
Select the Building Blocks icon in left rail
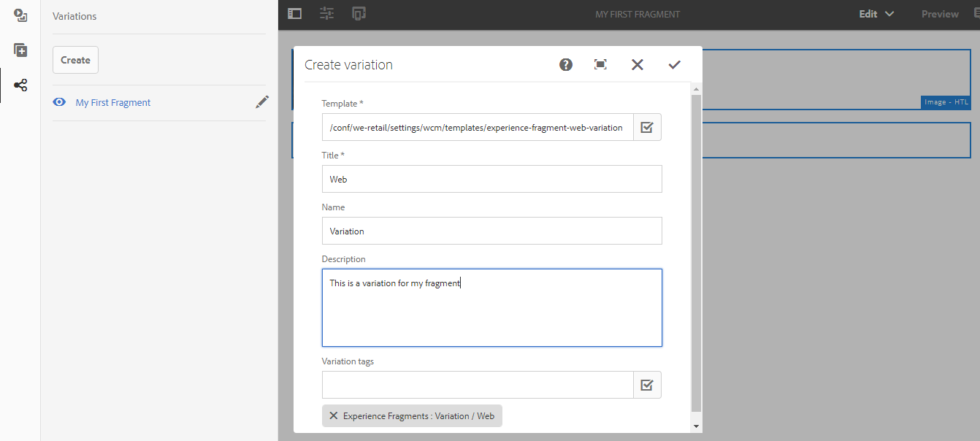[20, 50]
